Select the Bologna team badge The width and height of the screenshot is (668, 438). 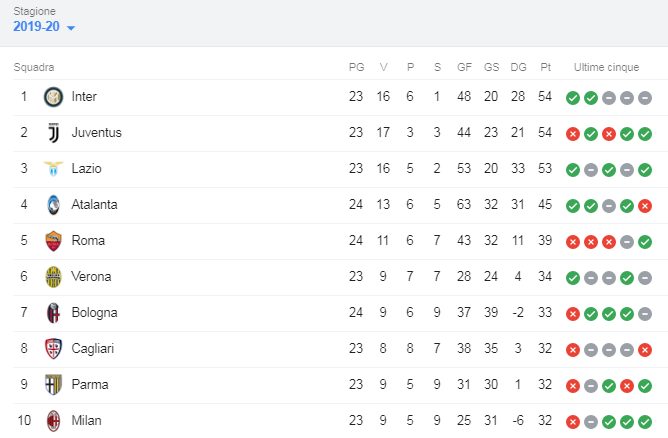(x=53, y=313)
